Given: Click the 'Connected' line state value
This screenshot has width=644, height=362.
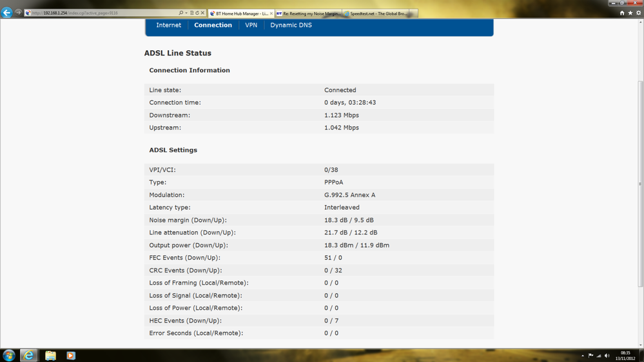Looking at the screenshot, I should 340,90.
